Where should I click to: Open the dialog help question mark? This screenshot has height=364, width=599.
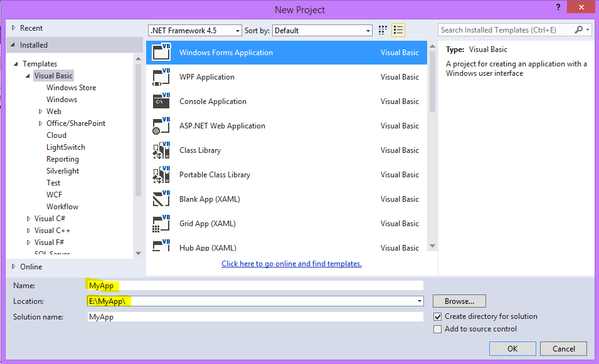[558, 7]
